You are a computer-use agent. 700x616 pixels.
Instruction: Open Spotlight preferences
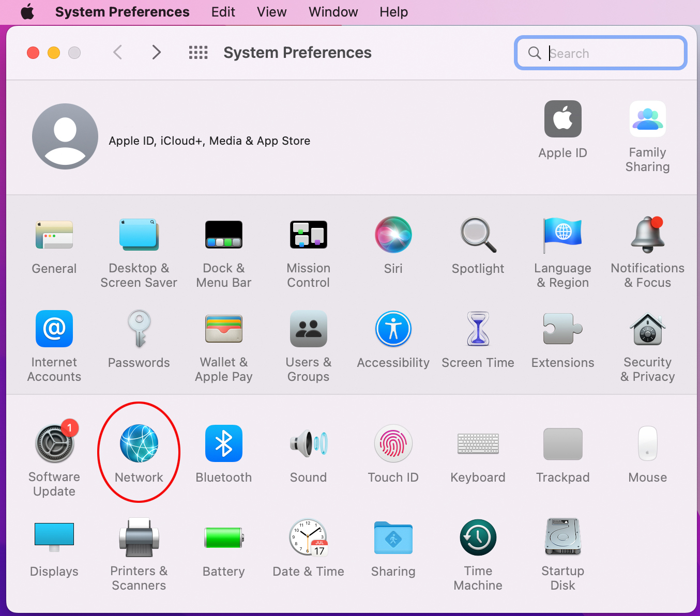478,235
